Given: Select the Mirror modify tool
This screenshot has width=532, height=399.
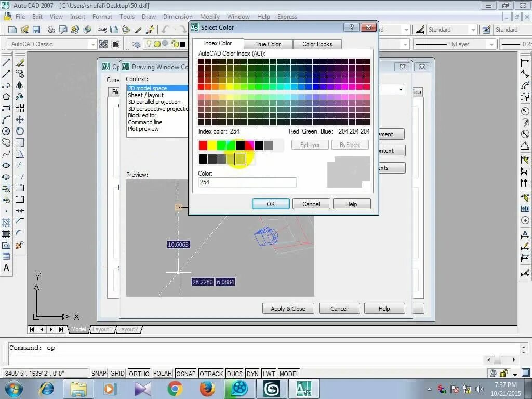Looking at the screenshot, I should [x=20, y=85].
